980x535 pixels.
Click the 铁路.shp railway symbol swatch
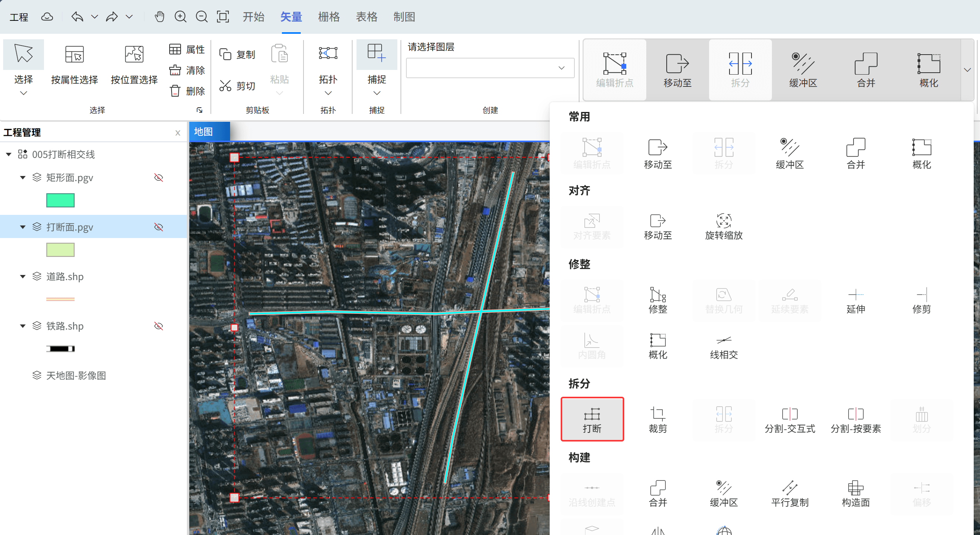60,349
